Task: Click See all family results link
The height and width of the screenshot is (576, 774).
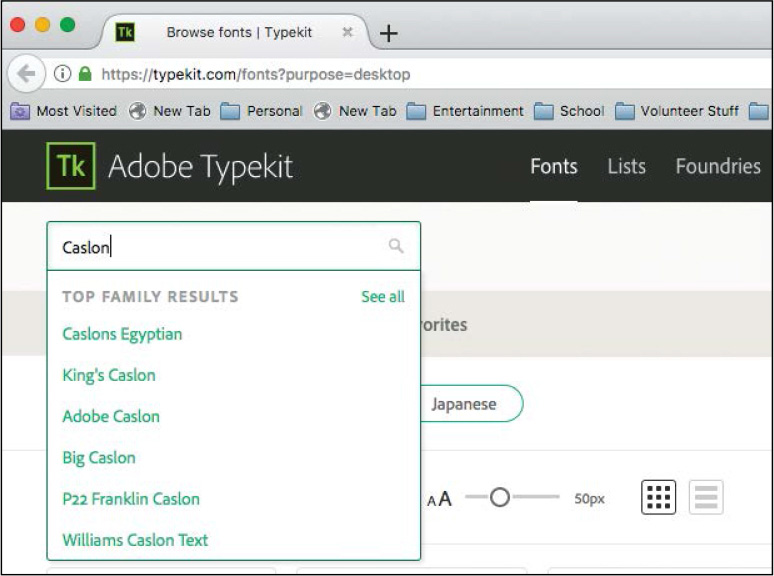Action: pyautogui.click(x=383, y=297)
